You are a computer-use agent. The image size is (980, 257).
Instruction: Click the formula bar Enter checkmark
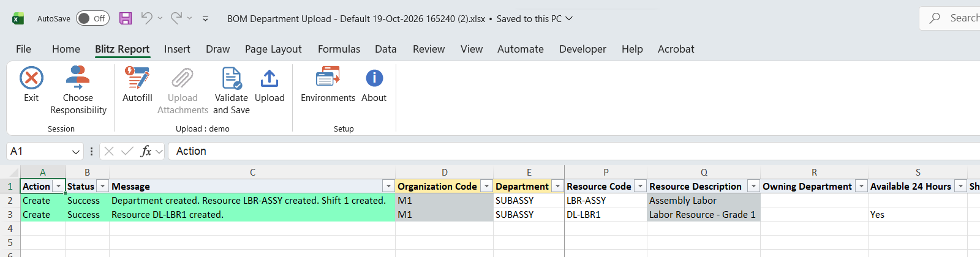pyautogui.click(x=127, y=151)
